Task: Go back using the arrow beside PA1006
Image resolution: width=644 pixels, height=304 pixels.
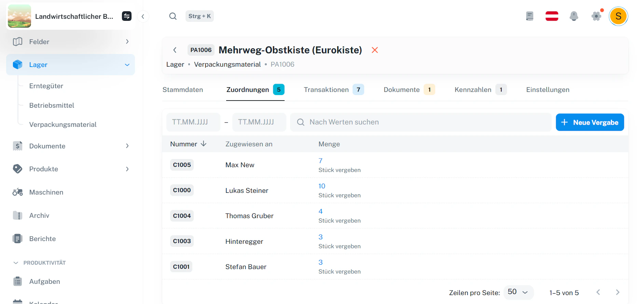Action: pos(175,50)
